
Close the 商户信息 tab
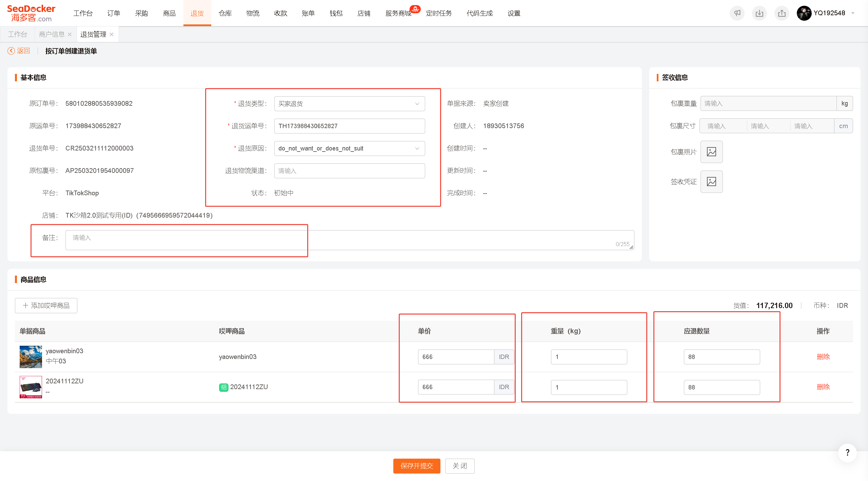(70, 34)
